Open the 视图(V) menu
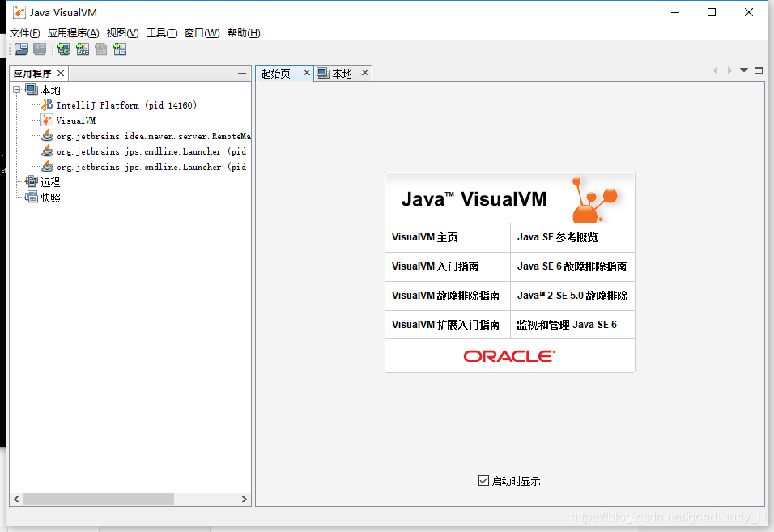 pyautogui.click(x=123, y=32)
